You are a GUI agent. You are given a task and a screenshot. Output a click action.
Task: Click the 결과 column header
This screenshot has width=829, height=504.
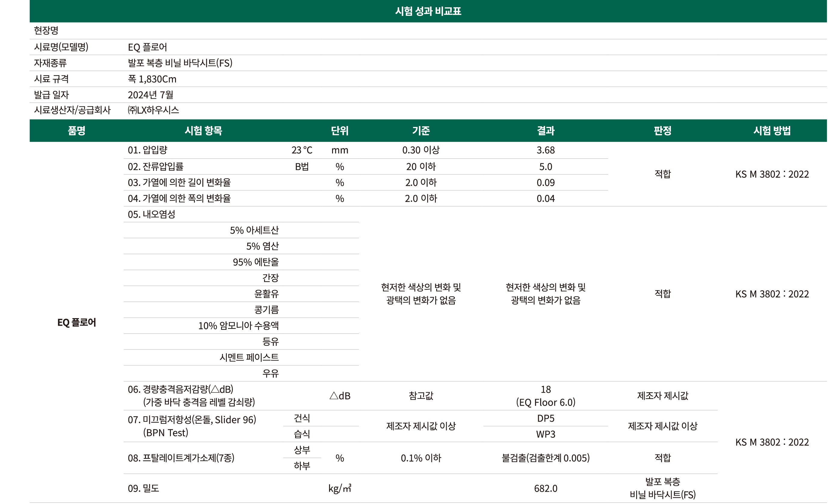click(545, 131)
